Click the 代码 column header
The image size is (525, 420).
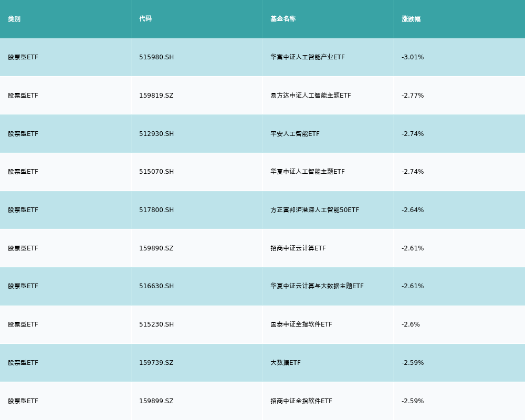point(145,19)
